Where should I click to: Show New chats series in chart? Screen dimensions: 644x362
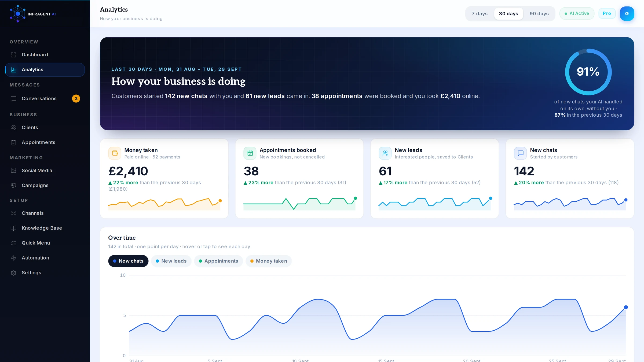pos(128,261)
